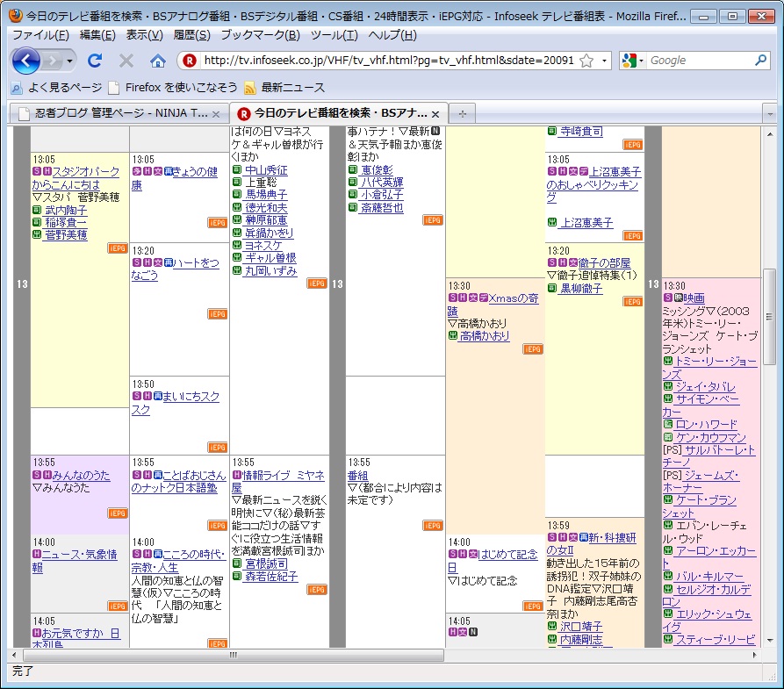Click the horizontal scrollbar right arrow
The image size is (784, 689).
click(x=754, y=655)
